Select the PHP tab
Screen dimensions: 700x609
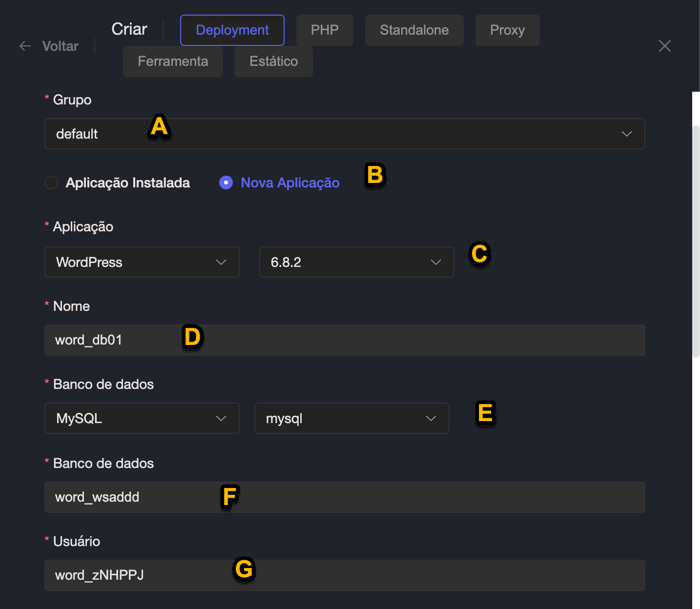tap(325, 30)
